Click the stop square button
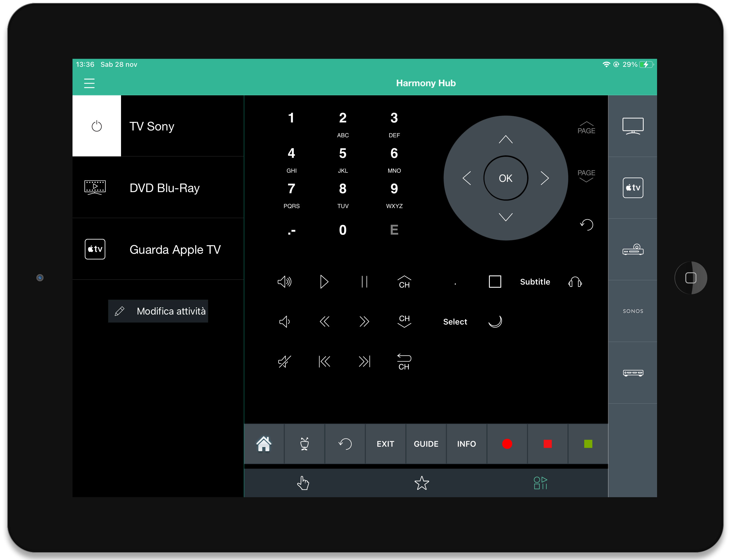Image resolution: width=731 pixels, height=560 pixels. (x=495, y=282)
